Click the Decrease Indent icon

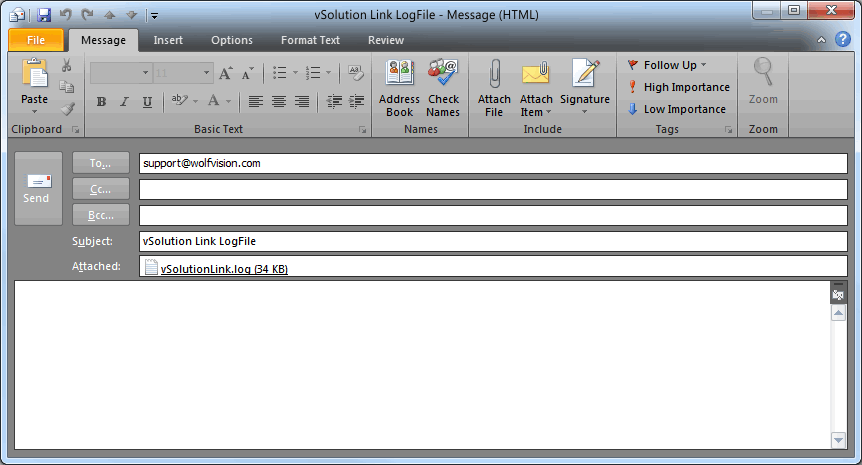(334, 101)
